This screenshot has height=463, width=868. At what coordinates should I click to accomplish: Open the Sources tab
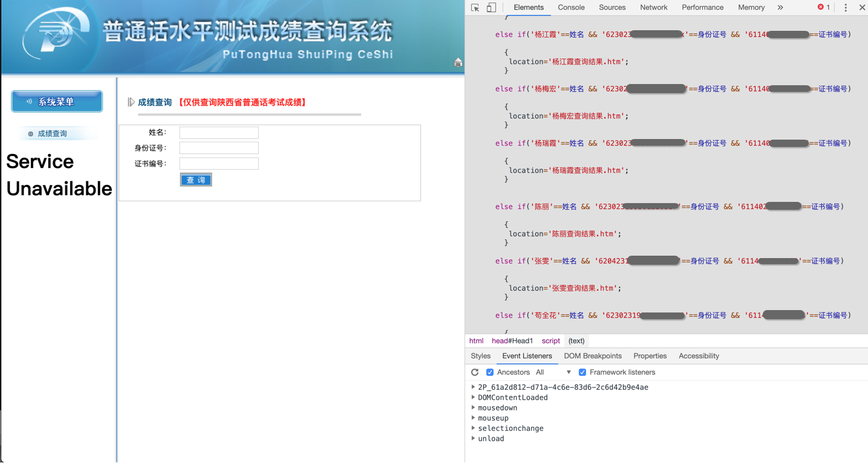click(x=612, y=8)
